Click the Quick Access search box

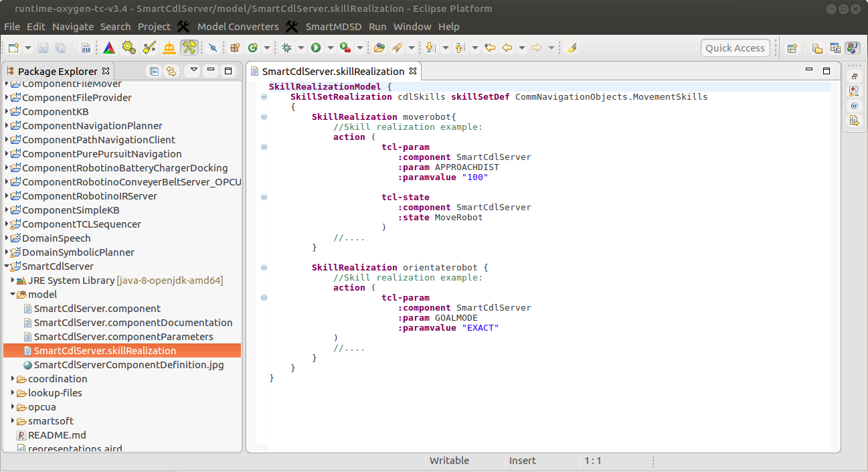(734, 48)
